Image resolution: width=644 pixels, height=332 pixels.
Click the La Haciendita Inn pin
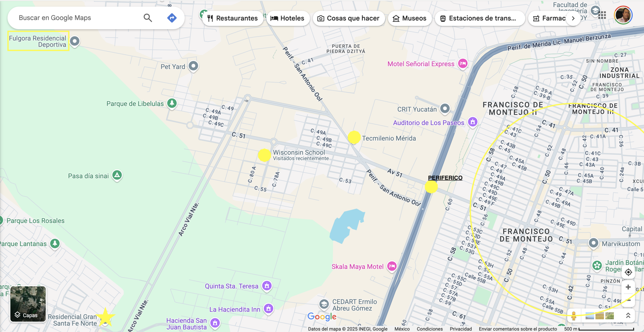tap(268, 309)
